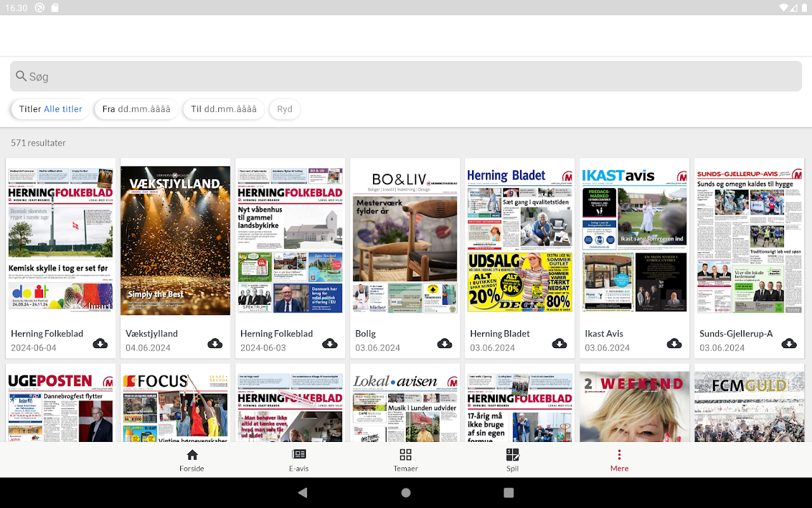Open the Vækstjylland magazine cover
The height and width of the screenshot is (508, 812).
(175, 241)
